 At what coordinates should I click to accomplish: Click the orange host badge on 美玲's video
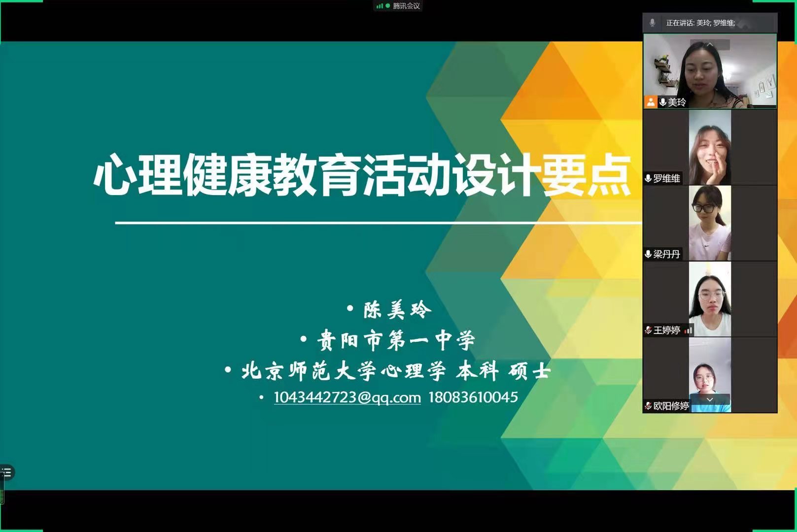click(651, 102)
